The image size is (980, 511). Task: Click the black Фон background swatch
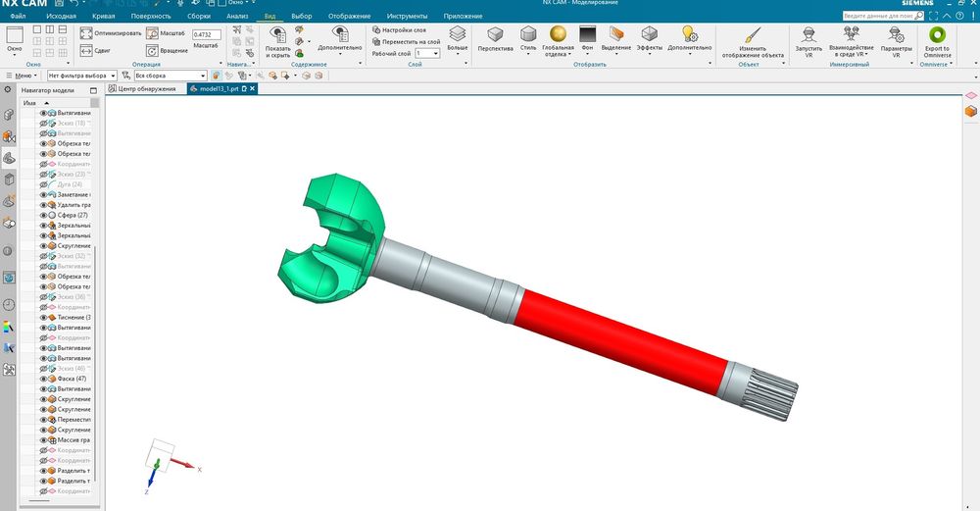(x=587, y=33)
